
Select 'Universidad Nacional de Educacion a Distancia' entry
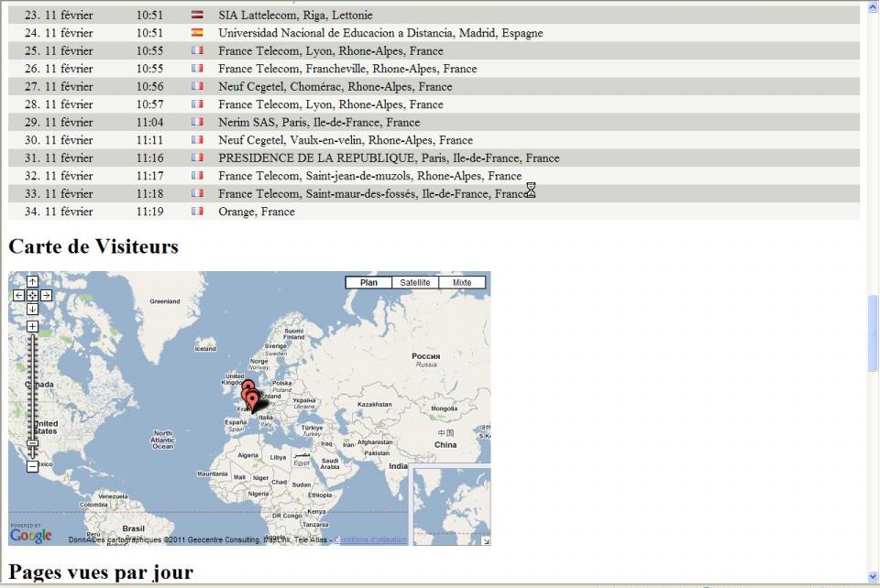click(380, 33)
